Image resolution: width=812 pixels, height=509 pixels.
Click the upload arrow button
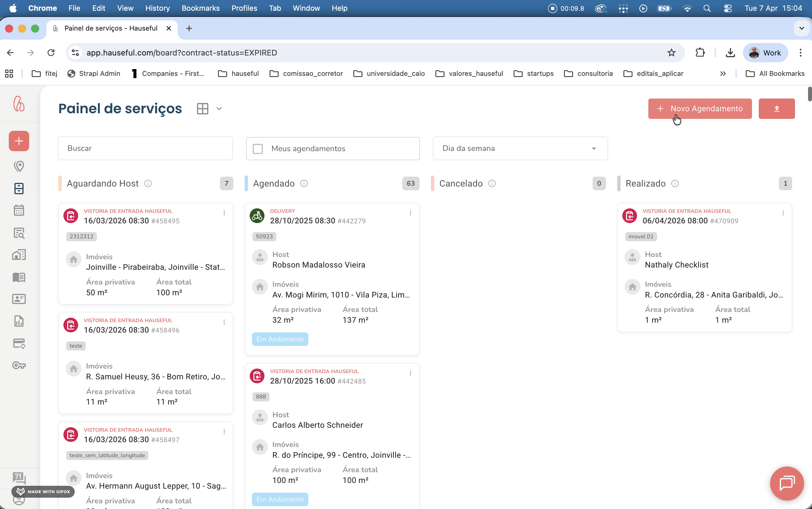(x=776, y=109)
